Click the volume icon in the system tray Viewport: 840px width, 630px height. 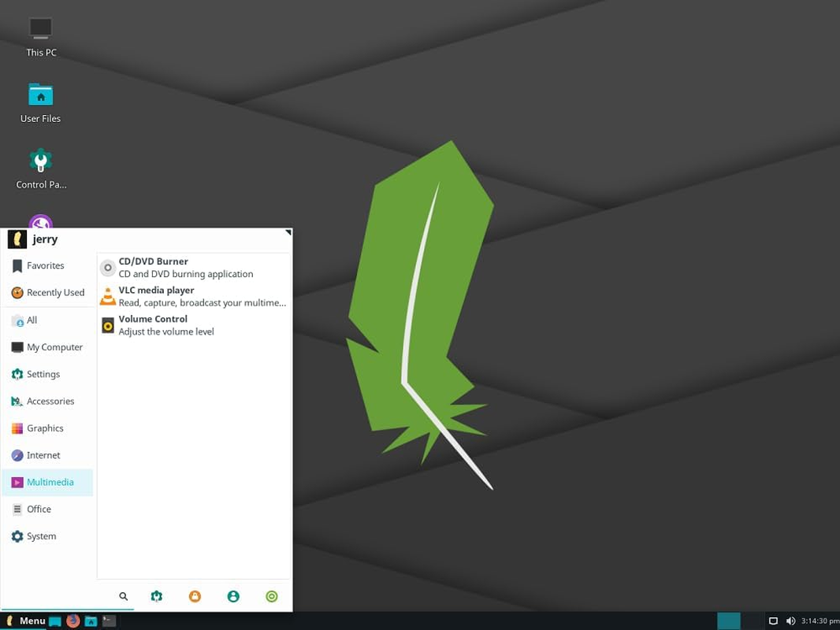click(x=790, y=621)
